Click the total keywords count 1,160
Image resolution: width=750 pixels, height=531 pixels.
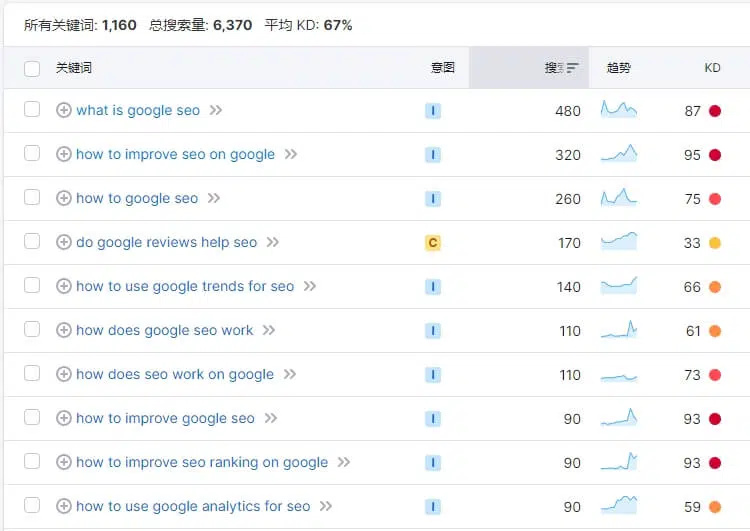coord(119,25)
